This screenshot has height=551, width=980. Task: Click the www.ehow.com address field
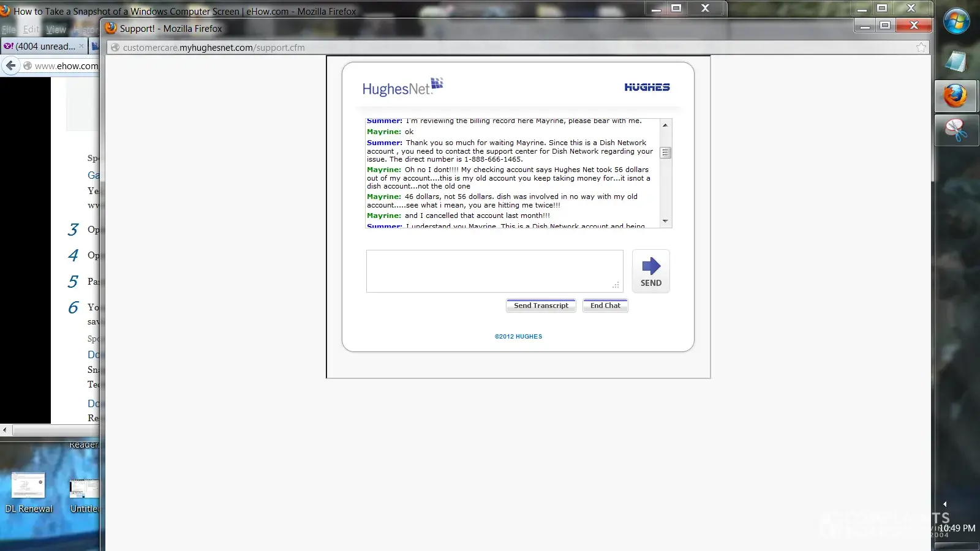point(66,66)
